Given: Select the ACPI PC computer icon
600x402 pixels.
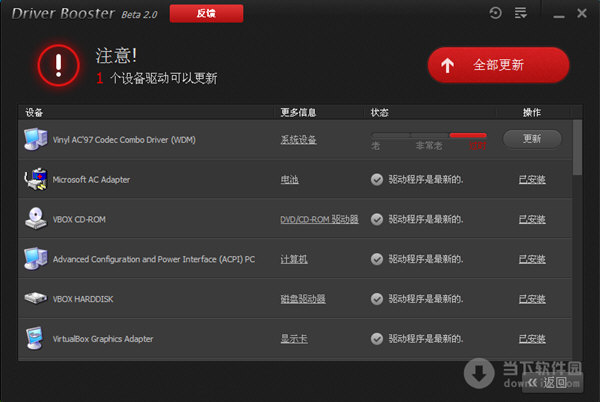Looking at the screenshot, I should pyautogui.click(x=36, y=259).
